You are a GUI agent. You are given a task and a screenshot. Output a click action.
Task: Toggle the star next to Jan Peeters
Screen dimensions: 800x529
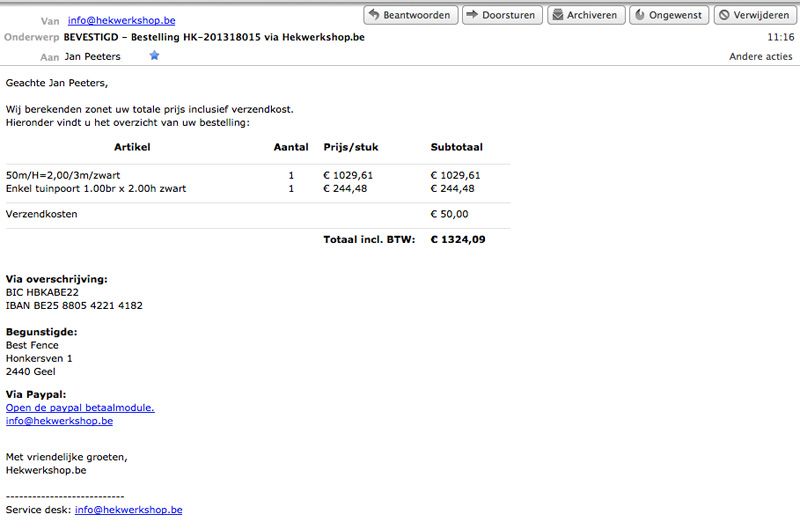coord(154,56)
